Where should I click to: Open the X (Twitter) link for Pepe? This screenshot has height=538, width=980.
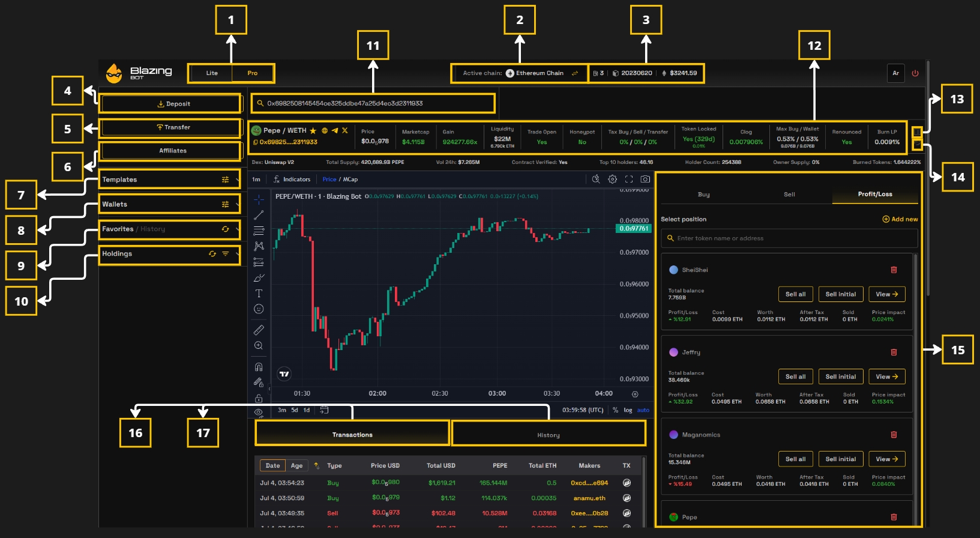pos(345,130)
